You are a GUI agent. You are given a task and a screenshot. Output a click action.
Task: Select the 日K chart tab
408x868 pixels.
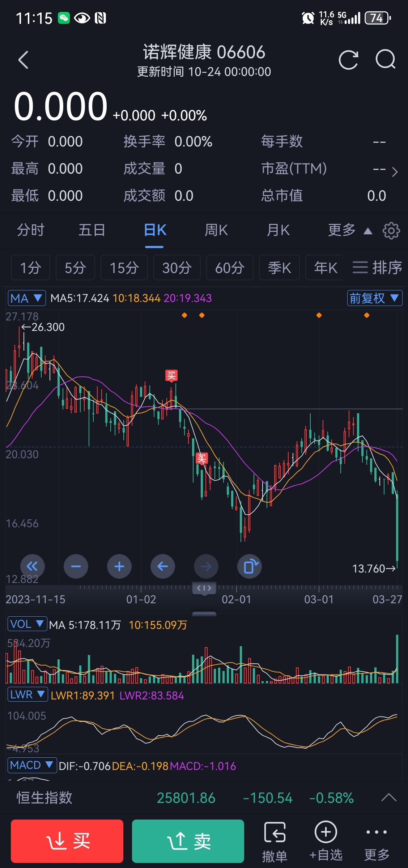pyautogui.click(x=155, y=230)
